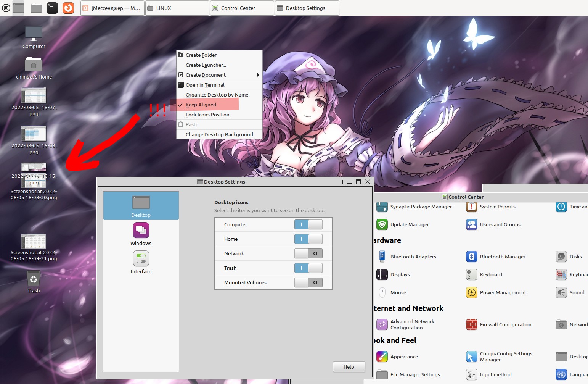Choose Organize Desktop by Name
Screen dimensions: 588x384
pos(220,95)
